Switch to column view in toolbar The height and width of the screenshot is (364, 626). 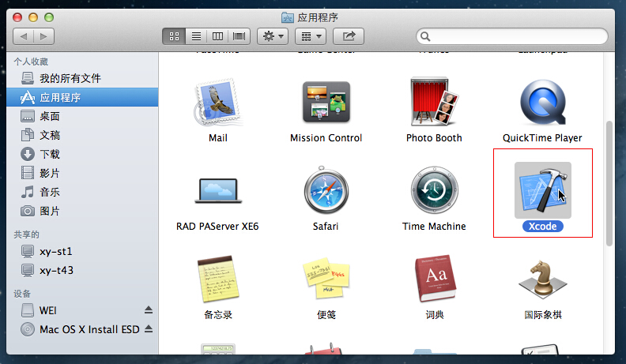coord(217,36)
